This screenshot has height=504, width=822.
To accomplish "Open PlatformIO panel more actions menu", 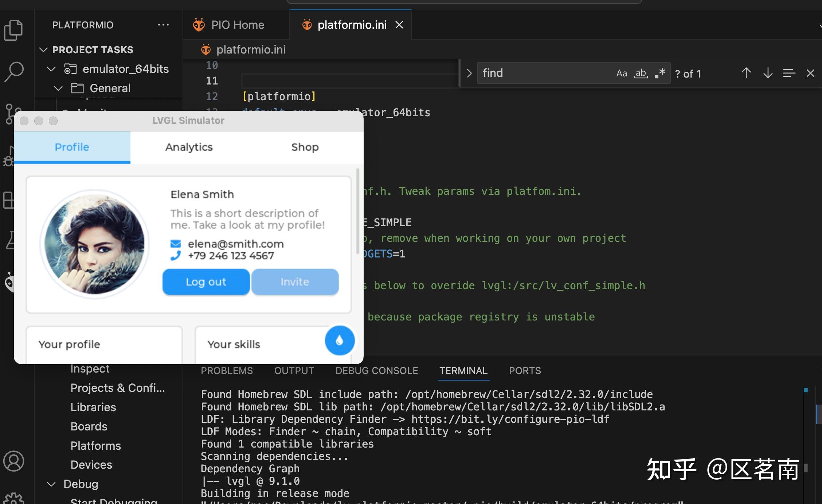I will tap(163, 25).
